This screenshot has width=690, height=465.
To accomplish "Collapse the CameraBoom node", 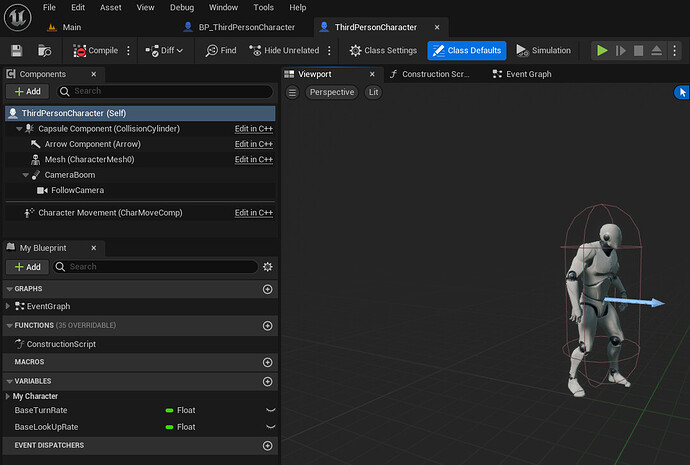I will point(26,175).
